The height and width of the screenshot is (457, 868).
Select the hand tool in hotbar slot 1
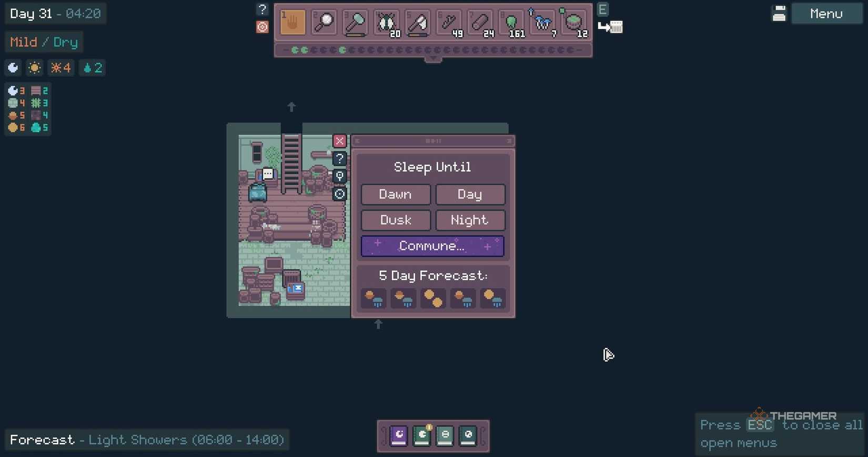[x=292, y=23]
